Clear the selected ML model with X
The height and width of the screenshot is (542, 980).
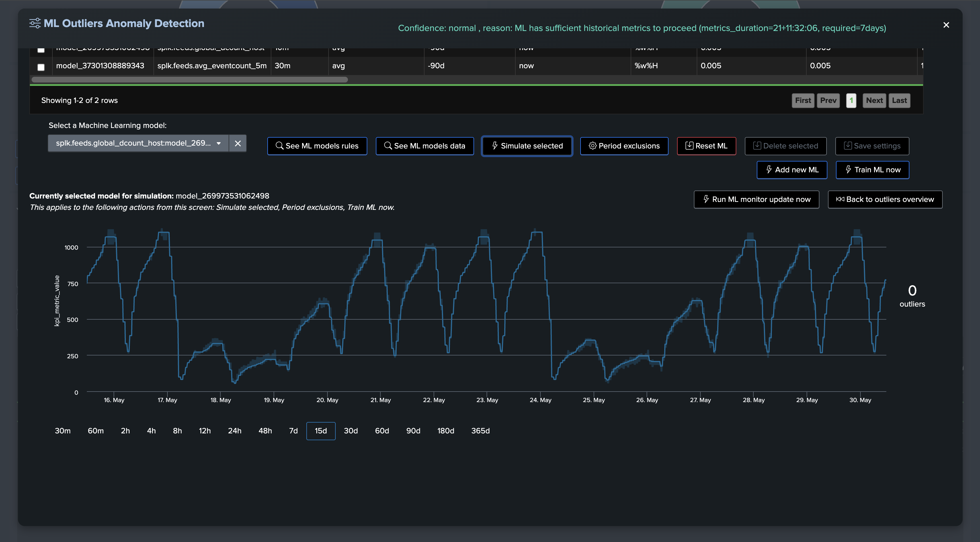point(238,143)
